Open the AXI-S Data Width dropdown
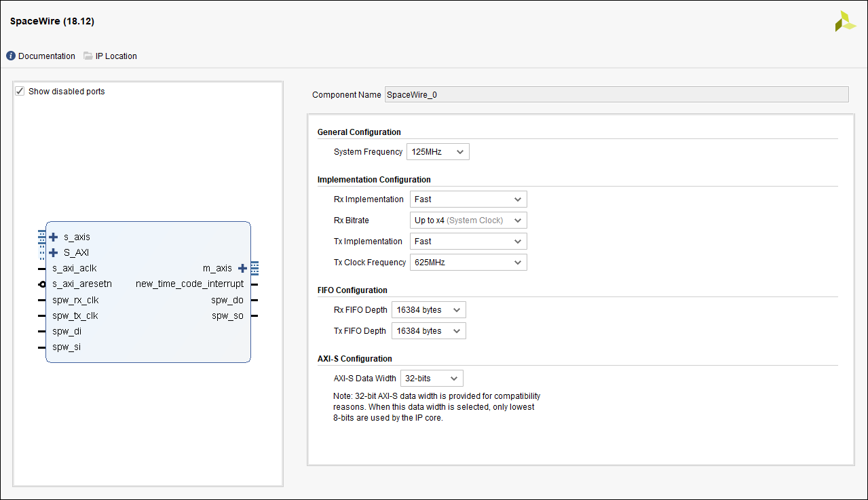Viewport: 868px width, 500px height. point(432,379)
